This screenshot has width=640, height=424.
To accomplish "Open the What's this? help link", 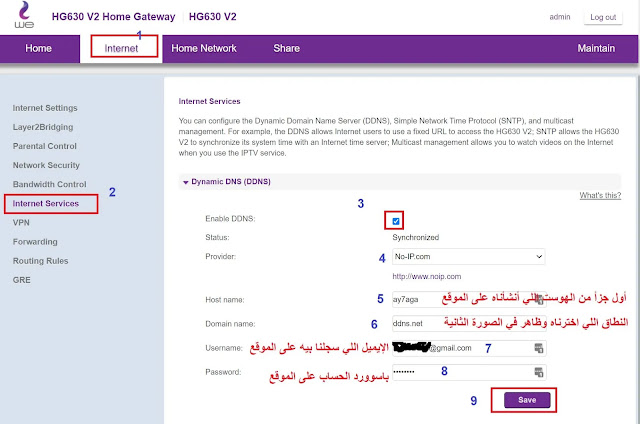I will coord(600,195).
